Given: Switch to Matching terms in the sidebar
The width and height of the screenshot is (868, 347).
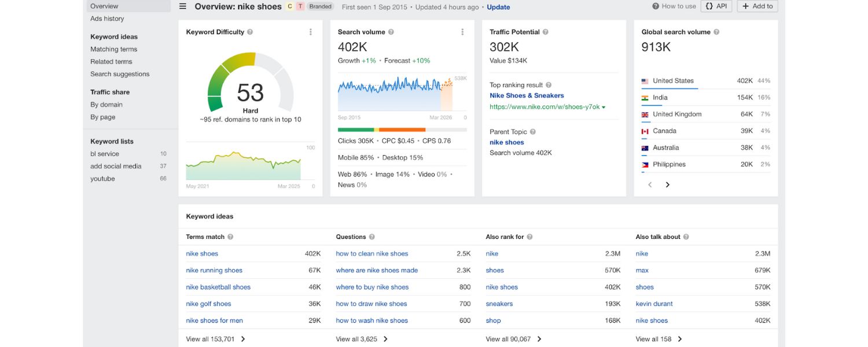Looking at the screenshot, I should 113,49.
